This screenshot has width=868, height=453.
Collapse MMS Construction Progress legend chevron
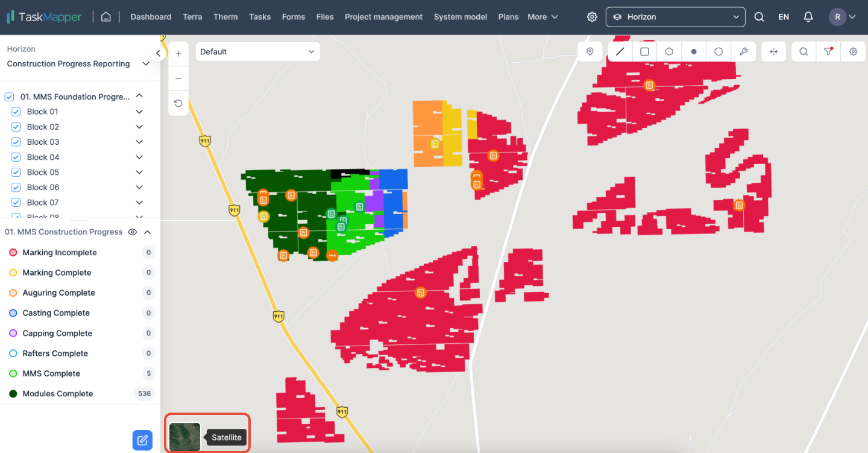click(147, 232)
